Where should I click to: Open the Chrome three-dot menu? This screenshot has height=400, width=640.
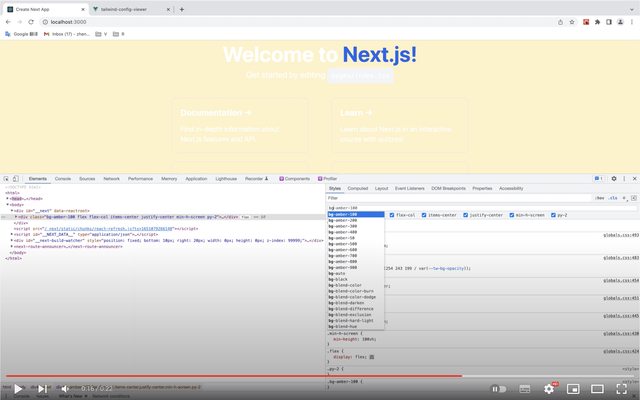(x=631, y=22)
